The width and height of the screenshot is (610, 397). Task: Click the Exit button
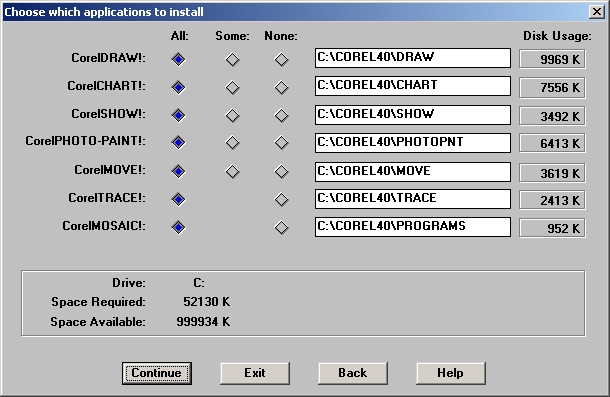[255, 373]
